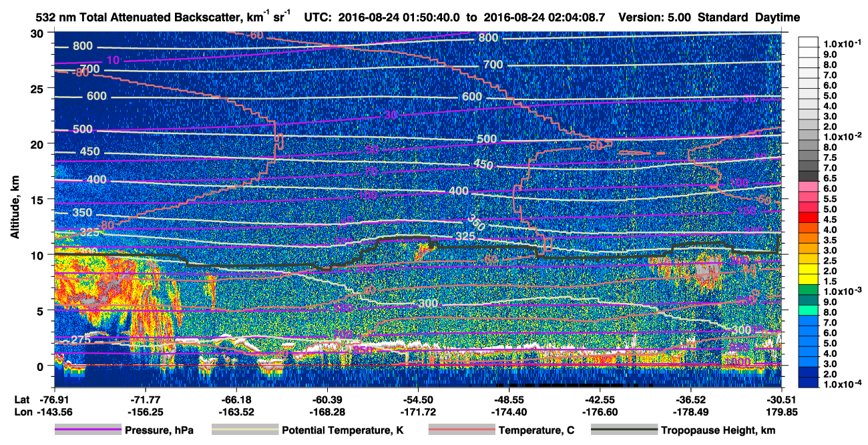
Task: Click longitude value -143.56
Action: pos(54,412)
